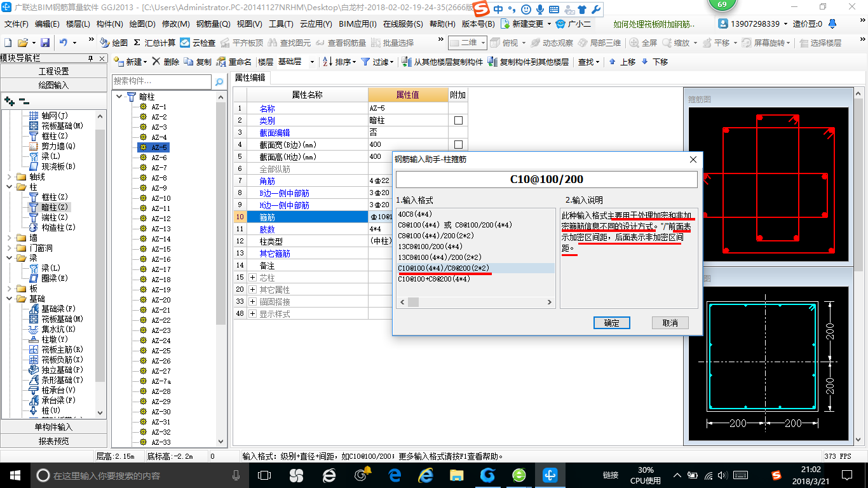Open the 绘图 drawing tool
Image resolution: width=868 pixels, height=488 pixels.
[114, 43]
